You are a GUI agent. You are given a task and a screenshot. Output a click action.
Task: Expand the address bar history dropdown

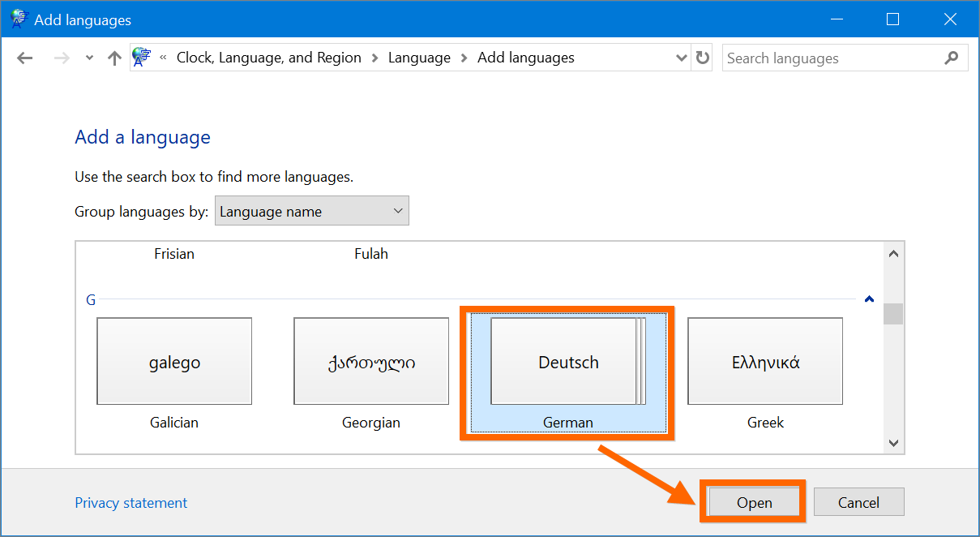pos(681,58)
